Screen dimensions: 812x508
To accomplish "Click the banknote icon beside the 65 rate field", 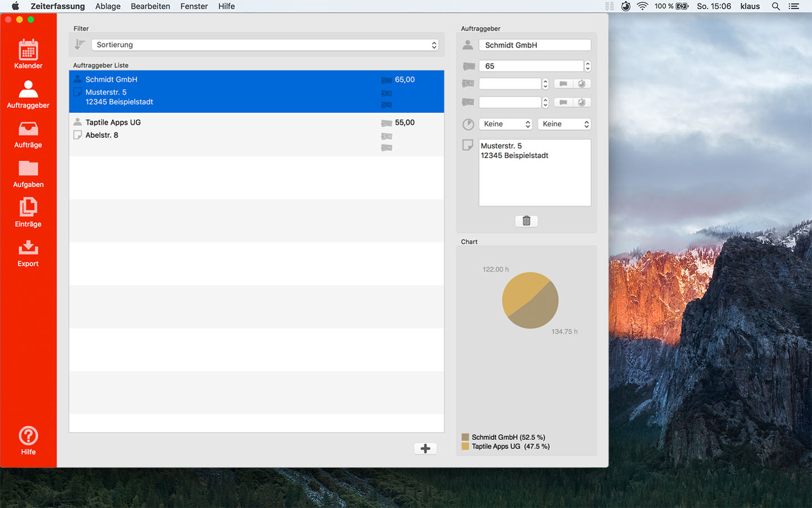I will click(469, 66).
